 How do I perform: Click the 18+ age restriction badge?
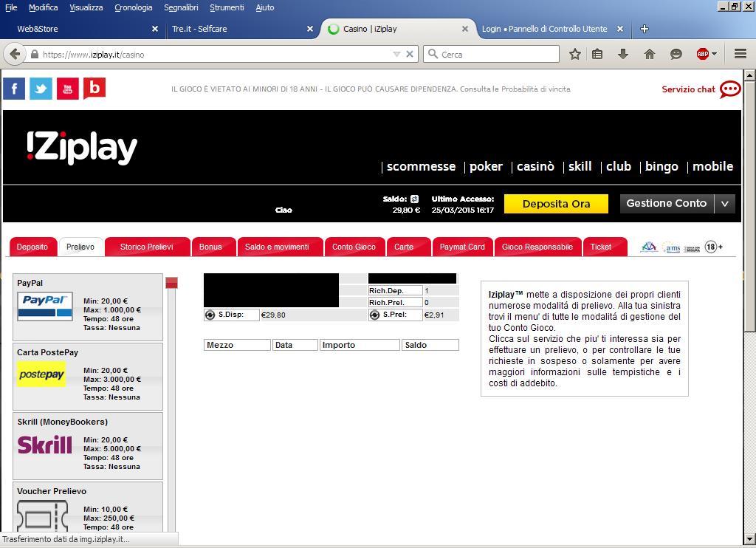[x=714, y=247]
